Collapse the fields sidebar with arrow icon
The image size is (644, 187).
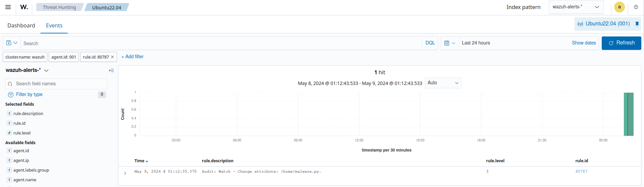pos(111,70)
